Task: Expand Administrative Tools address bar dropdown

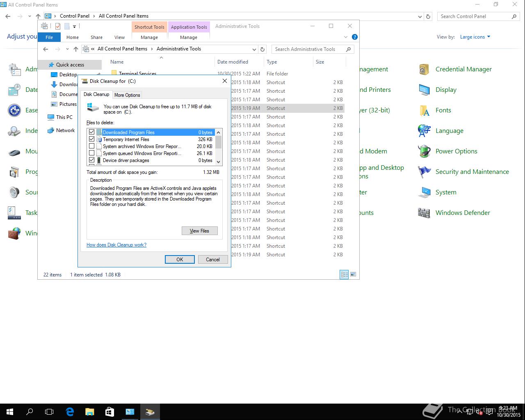Action: 254,49
